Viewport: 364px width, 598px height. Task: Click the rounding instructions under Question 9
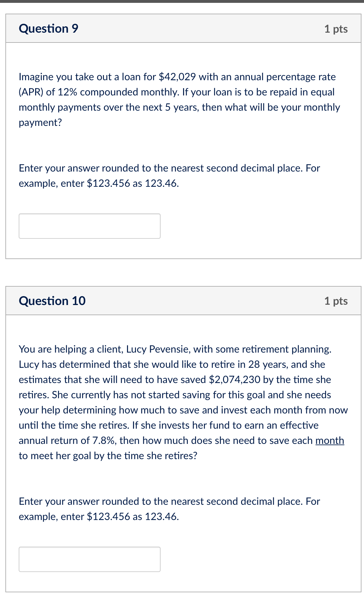point(169,176)
